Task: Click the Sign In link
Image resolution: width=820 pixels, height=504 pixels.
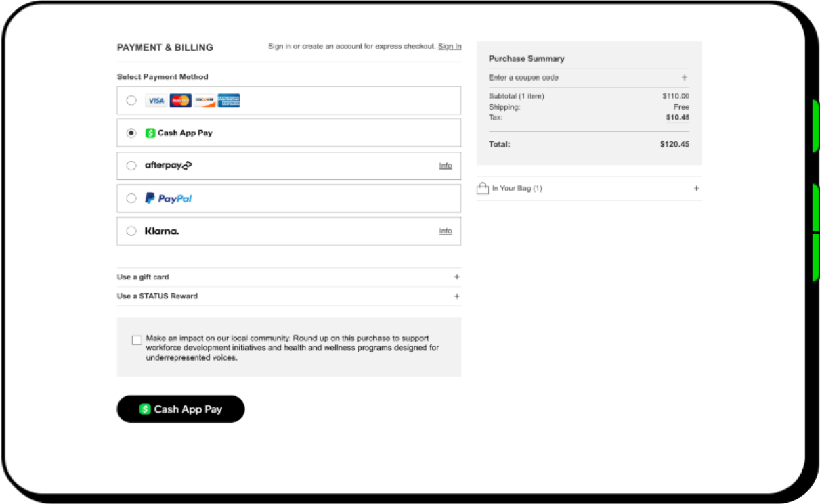Action: [450, 47]
